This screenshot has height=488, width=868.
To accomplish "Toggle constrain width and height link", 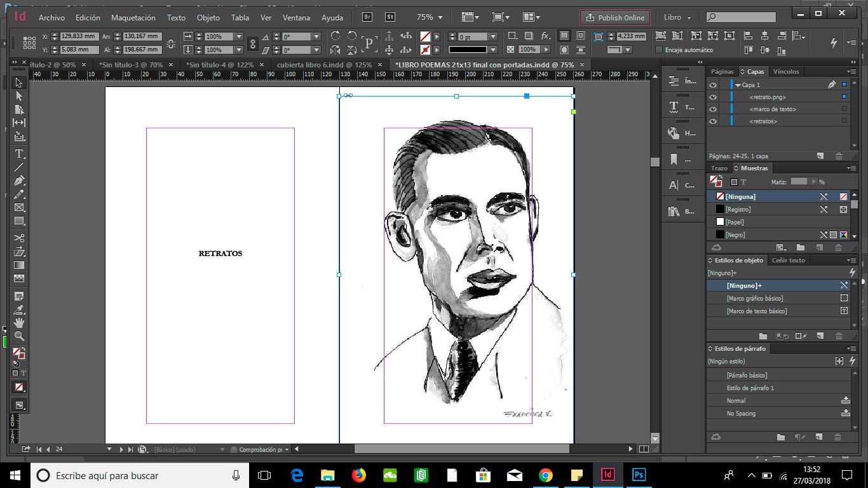I will 171,43.
